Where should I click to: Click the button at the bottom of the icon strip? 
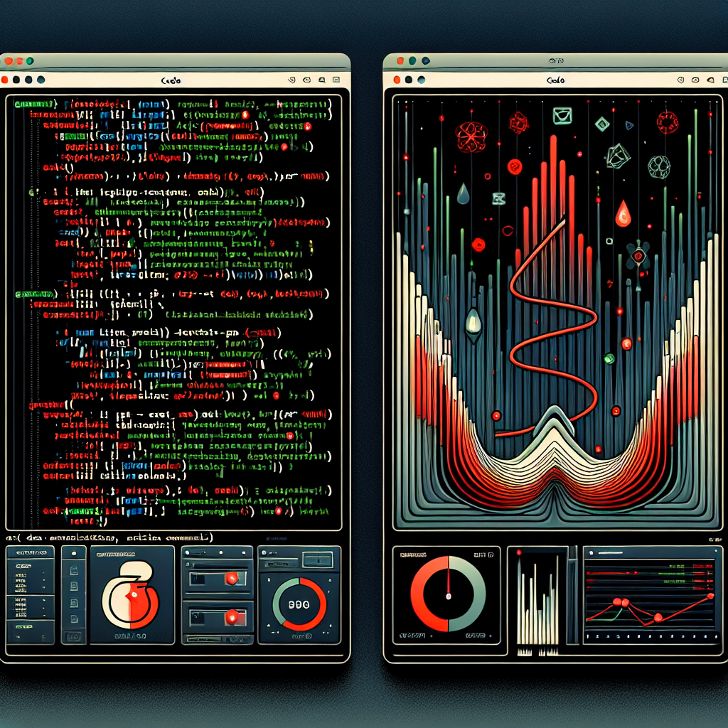(x=74, y=637)
